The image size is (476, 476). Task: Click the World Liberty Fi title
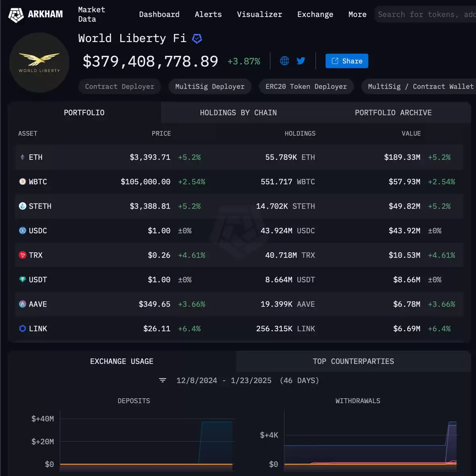(x=132, y=38)
